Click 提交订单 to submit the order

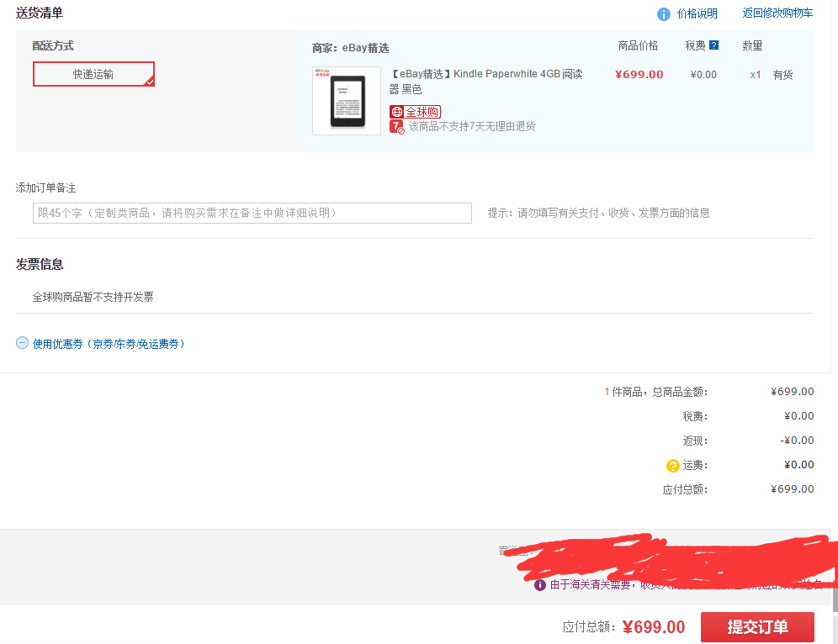758,626
